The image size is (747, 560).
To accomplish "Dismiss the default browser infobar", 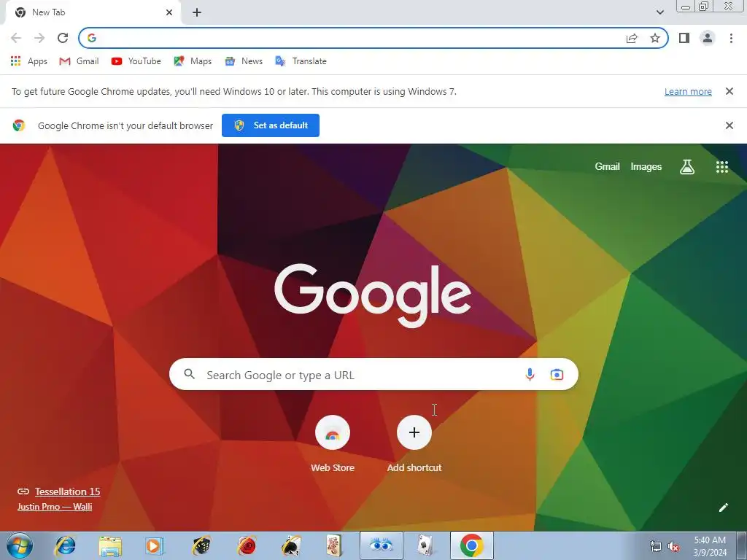I will point(729,125).
